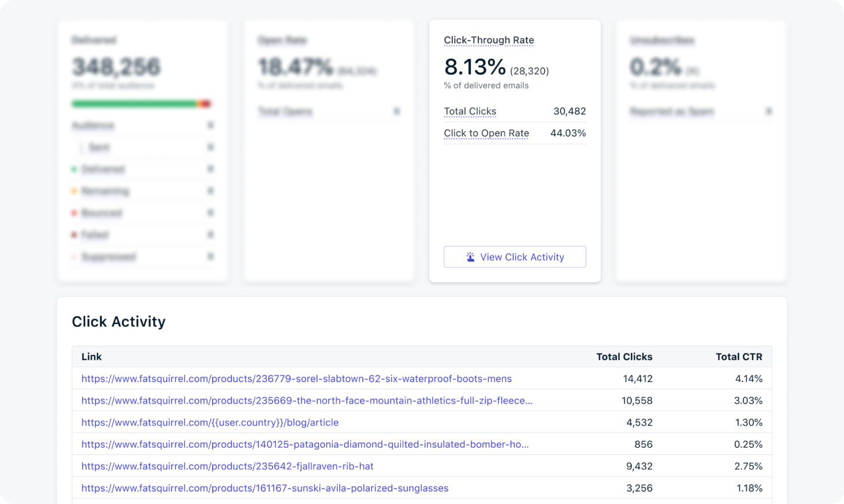The width and height of the screenshot is (844, 504).
Task: Click the 348,256 delivered count
Action: [x=116, y=67]
